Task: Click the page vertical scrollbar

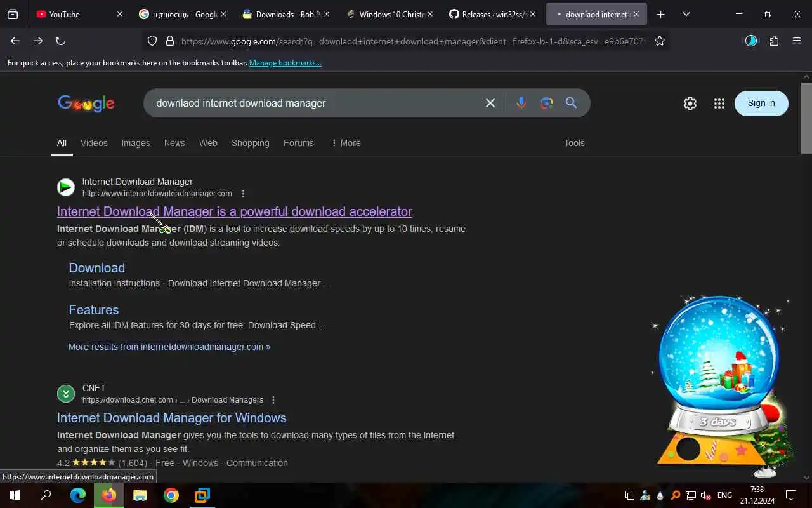Action: 806,118
